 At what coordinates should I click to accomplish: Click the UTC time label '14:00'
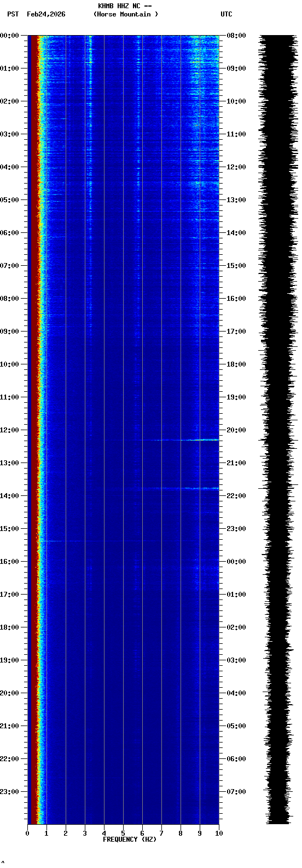(x=236, y=233)
